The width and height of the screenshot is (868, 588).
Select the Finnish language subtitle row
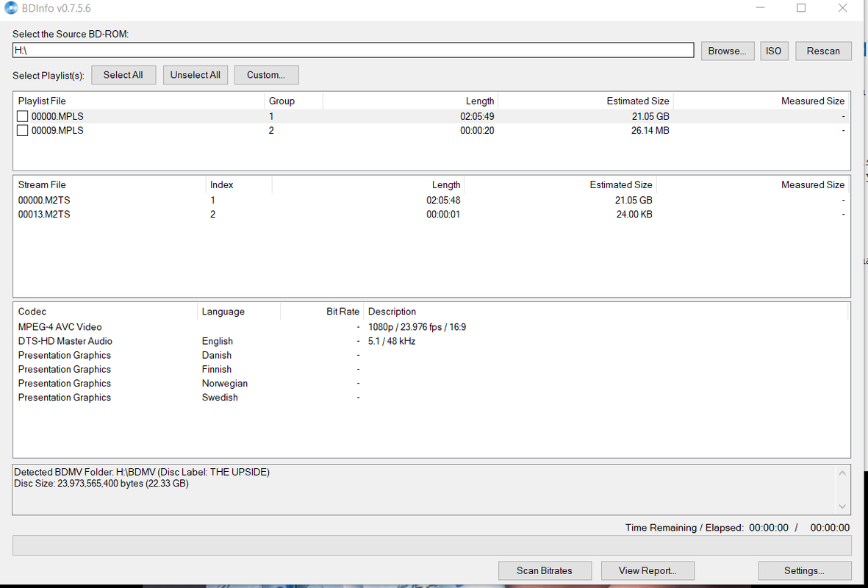coord(431,369)
